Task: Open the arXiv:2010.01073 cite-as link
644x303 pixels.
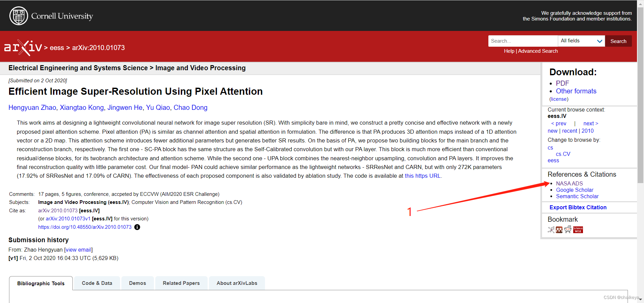Action: point(58,211)
